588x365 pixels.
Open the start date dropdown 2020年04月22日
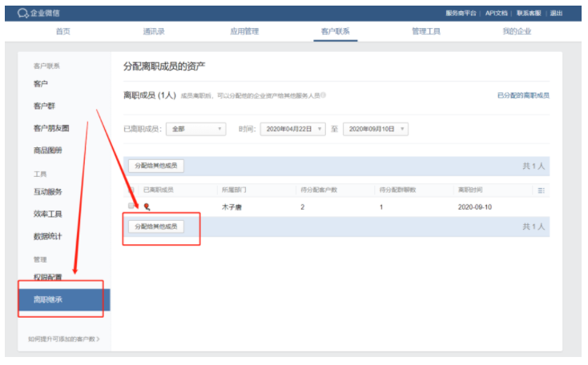click(293, 129)
